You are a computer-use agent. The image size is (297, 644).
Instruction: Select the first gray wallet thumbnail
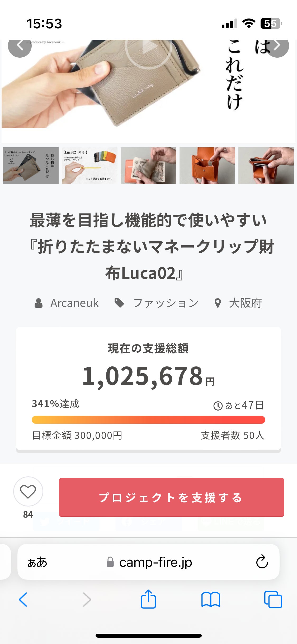(31, 165)
